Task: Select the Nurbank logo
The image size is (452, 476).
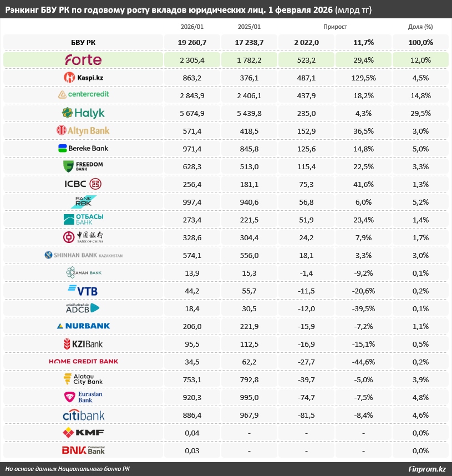Action: pyautogui.click(x=83, y=326)
